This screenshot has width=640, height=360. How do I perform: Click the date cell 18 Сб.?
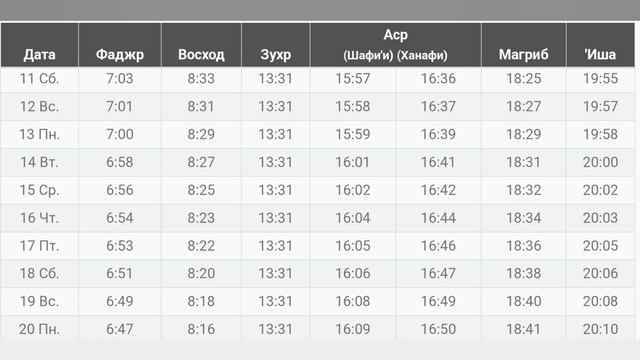[39, 273]
